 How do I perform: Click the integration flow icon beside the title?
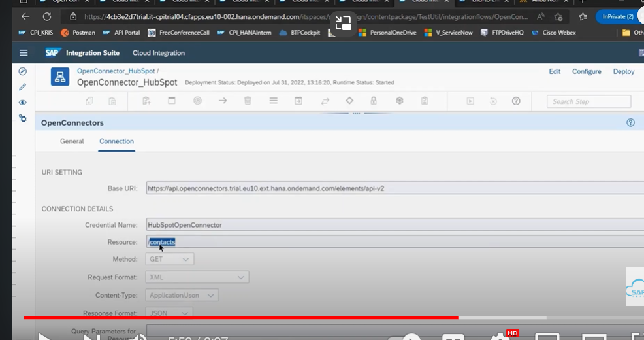(x=60, y=77)
